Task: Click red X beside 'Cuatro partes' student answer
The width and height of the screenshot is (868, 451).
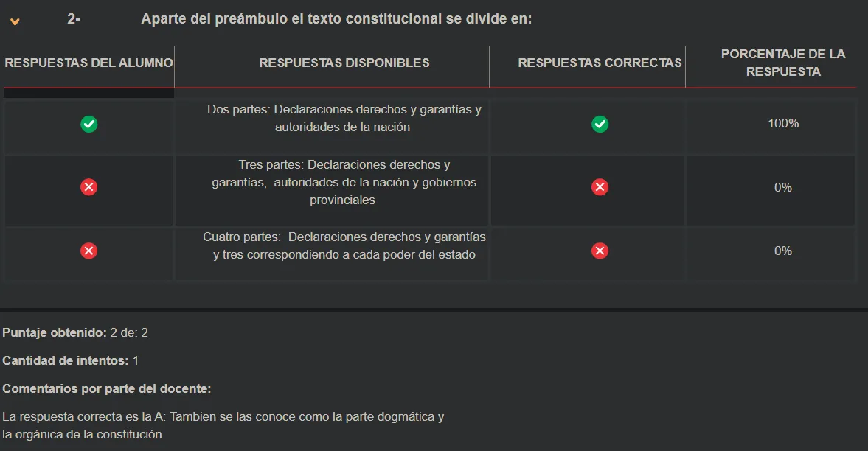Action: 88,251
